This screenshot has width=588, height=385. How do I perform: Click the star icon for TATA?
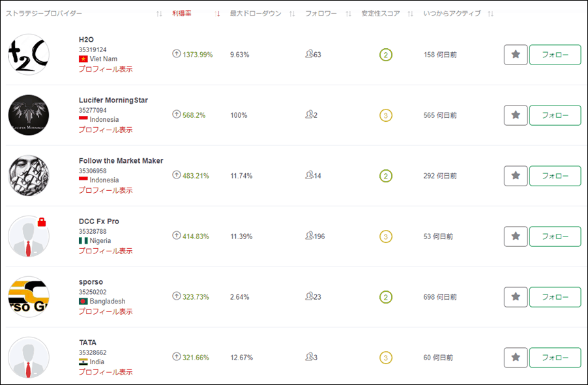point(516,358)
